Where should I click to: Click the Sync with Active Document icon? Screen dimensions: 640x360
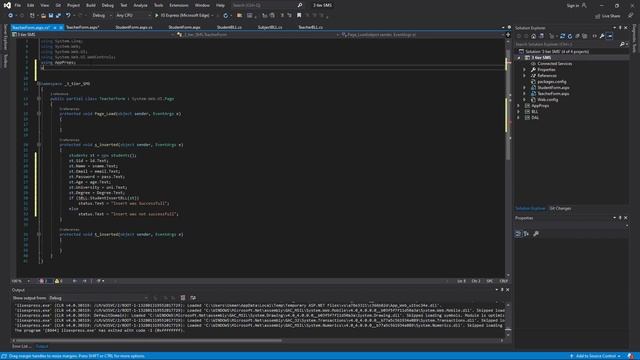(562, 36)
